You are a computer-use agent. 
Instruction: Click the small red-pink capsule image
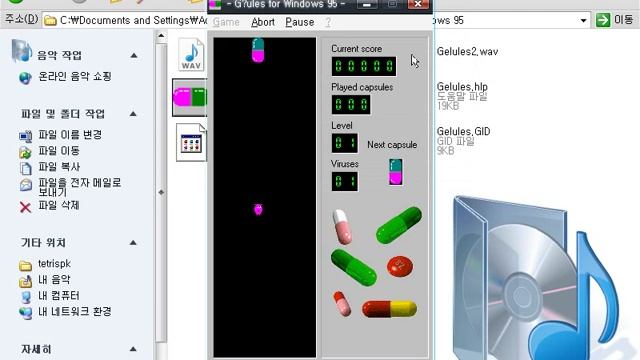[342, 304]
